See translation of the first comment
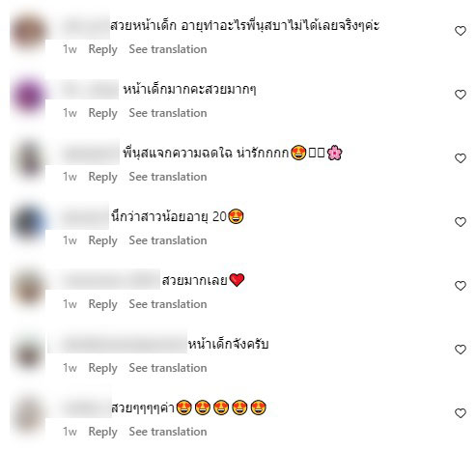Viewport: 476px width, 450px height. point(168,49)
